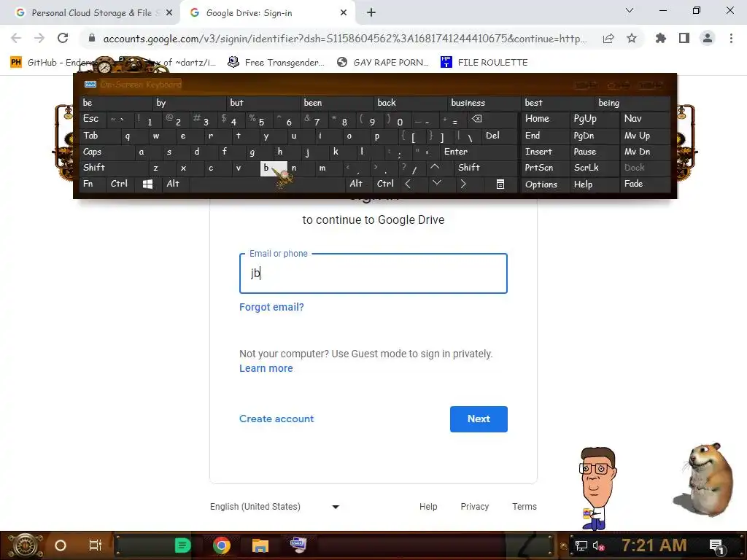Open the Privacy footer link
747x560 pixels.
click(x=474, y=507)
